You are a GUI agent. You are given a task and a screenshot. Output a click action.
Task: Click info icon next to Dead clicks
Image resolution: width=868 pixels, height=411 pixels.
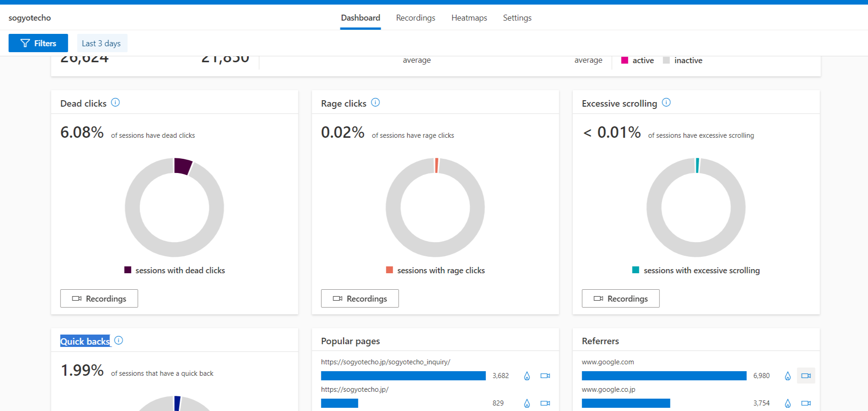pyautogui.click(x=115, y=103)
